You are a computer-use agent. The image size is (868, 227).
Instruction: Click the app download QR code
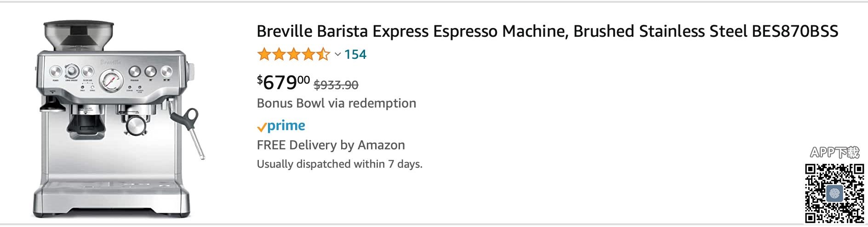pos(834,193)
